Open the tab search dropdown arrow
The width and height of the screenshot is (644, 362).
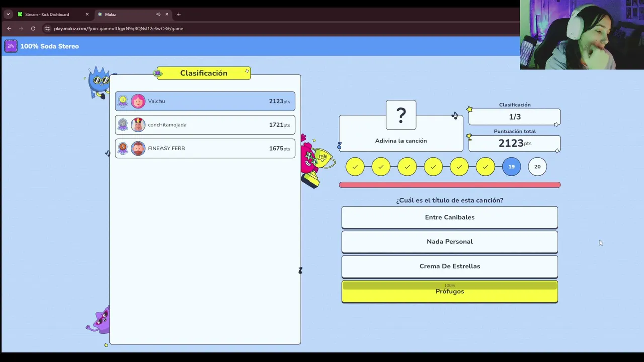tap(8, 14)
